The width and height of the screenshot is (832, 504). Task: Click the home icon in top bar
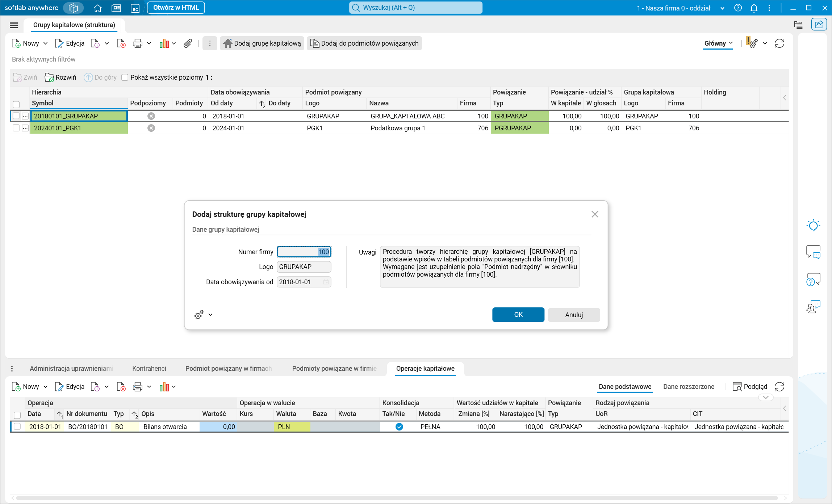[x=97, y=8]
